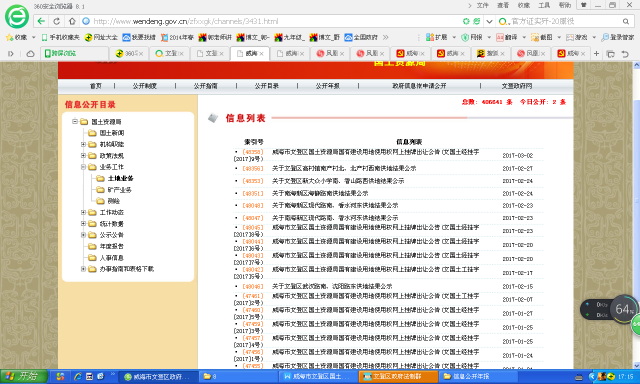Open the Windows Start button
640x384 pixels.
pyautogui.click(x=24, y=376)
